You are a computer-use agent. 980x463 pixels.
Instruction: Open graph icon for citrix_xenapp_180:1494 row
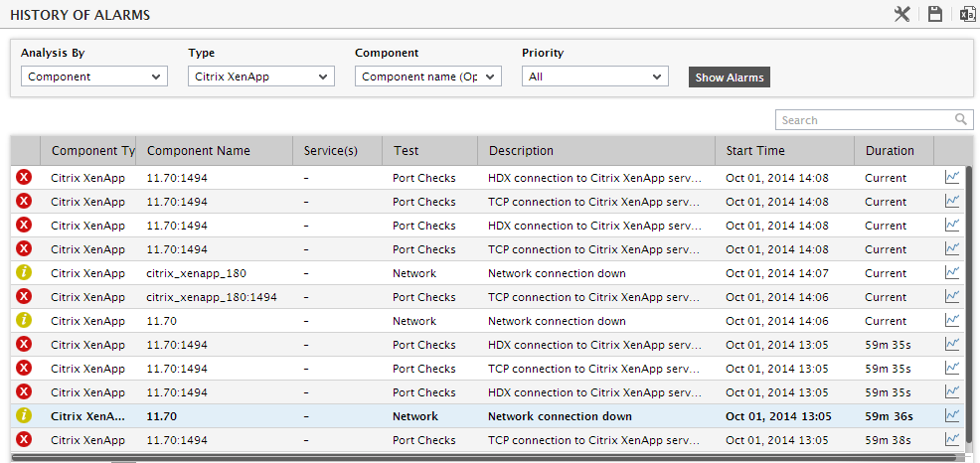point(952,297)
